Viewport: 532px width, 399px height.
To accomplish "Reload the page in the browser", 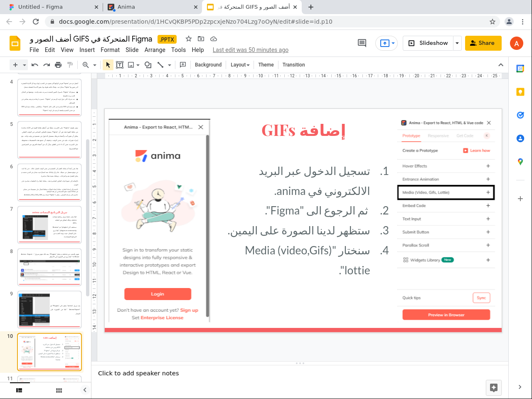I will click(36, 22).
